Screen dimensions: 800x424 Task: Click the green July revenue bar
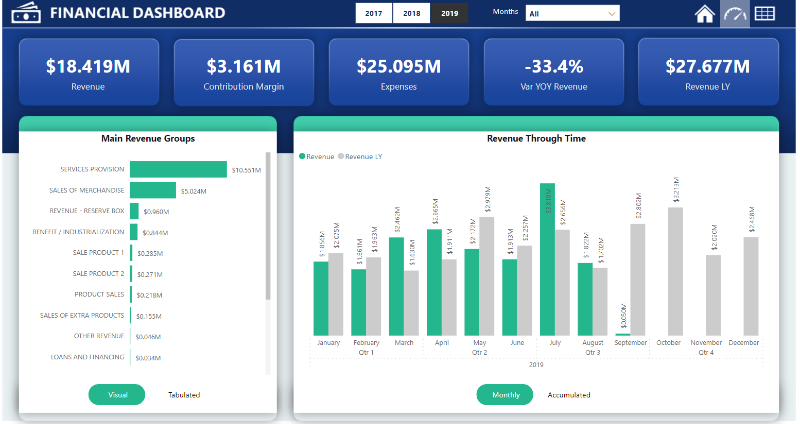click(547, 259)
